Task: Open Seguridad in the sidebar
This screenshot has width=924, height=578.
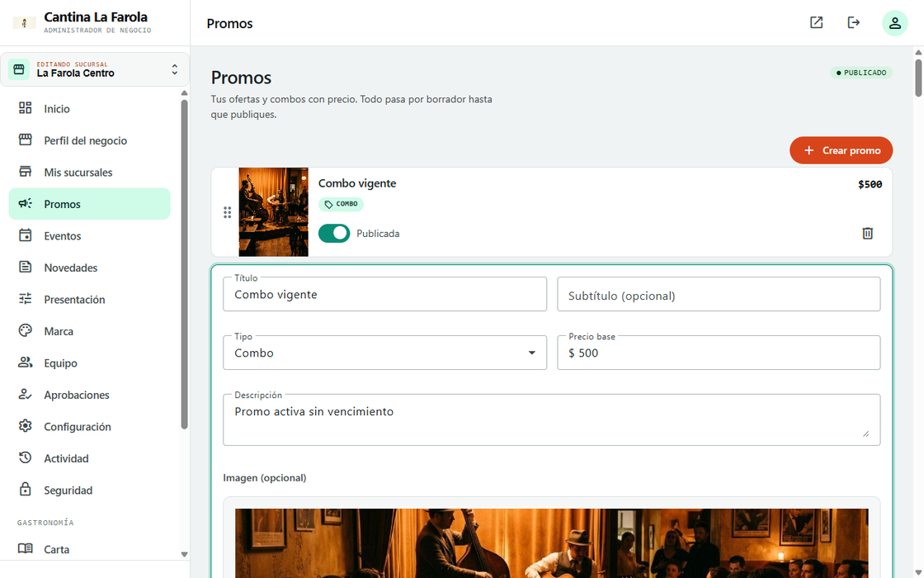Action: [90, 490]
